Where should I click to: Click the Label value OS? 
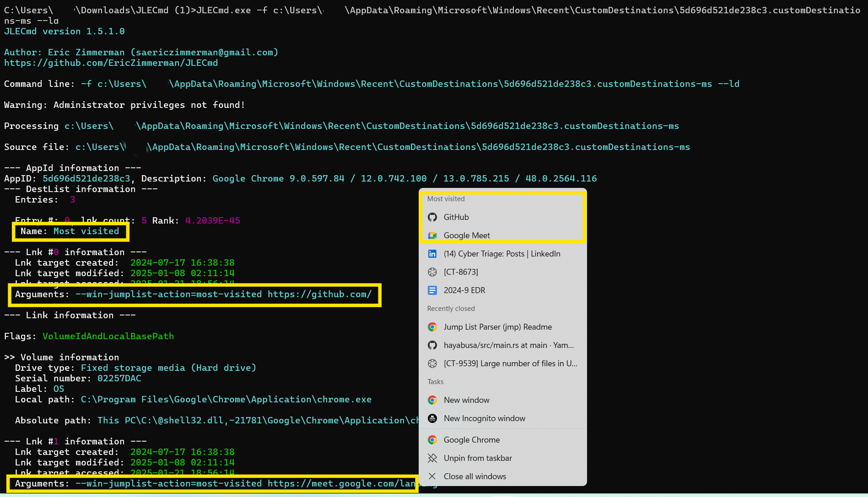tap(59, 389)
